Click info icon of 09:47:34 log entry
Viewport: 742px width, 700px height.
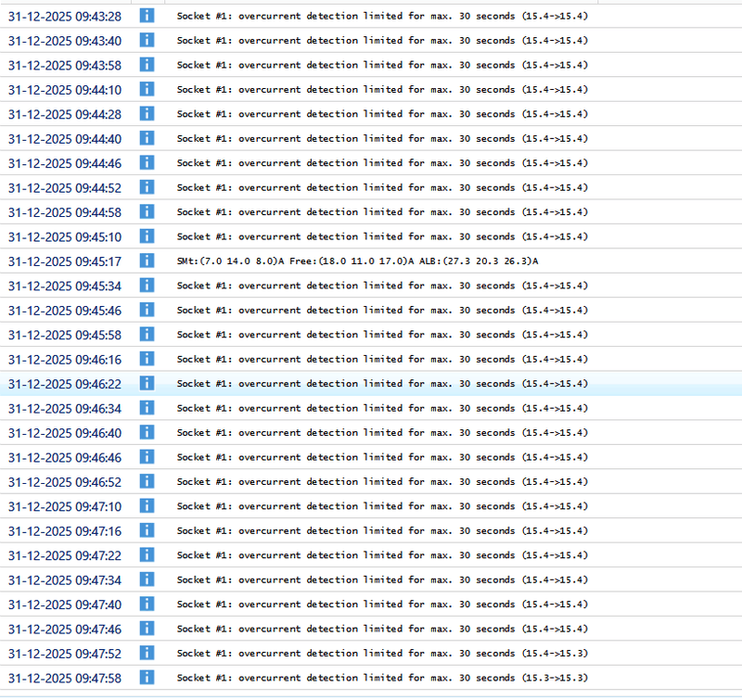click(147, 579)
